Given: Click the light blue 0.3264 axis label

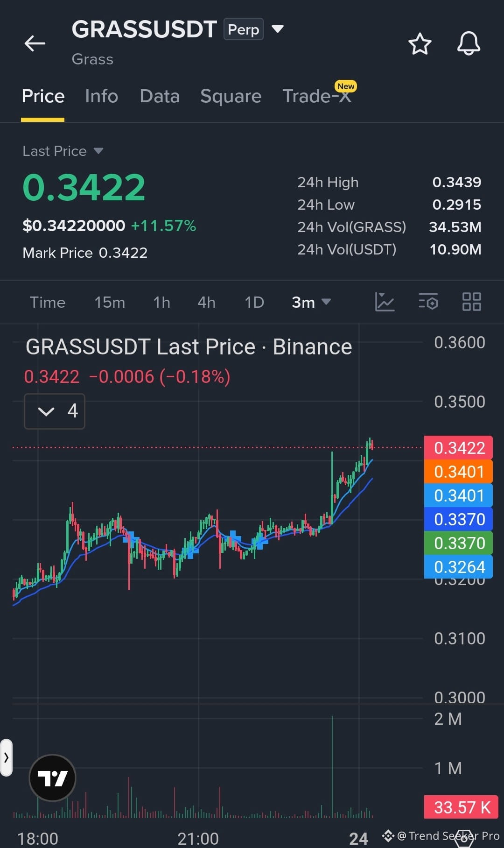Looking at the screenshot, I should tap(458, 567).
